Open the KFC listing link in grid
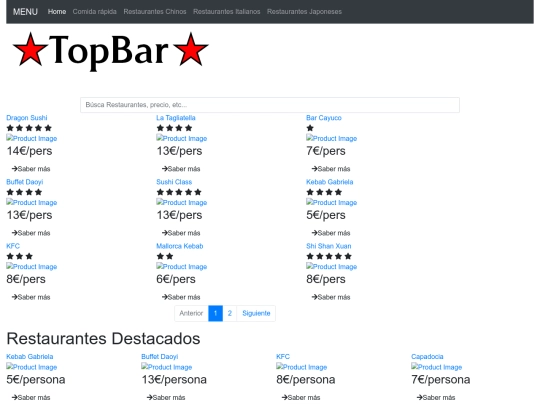Image resolution: width=540 pixels, height=405 pixels. pyautogui.click(x=13, y=246)
